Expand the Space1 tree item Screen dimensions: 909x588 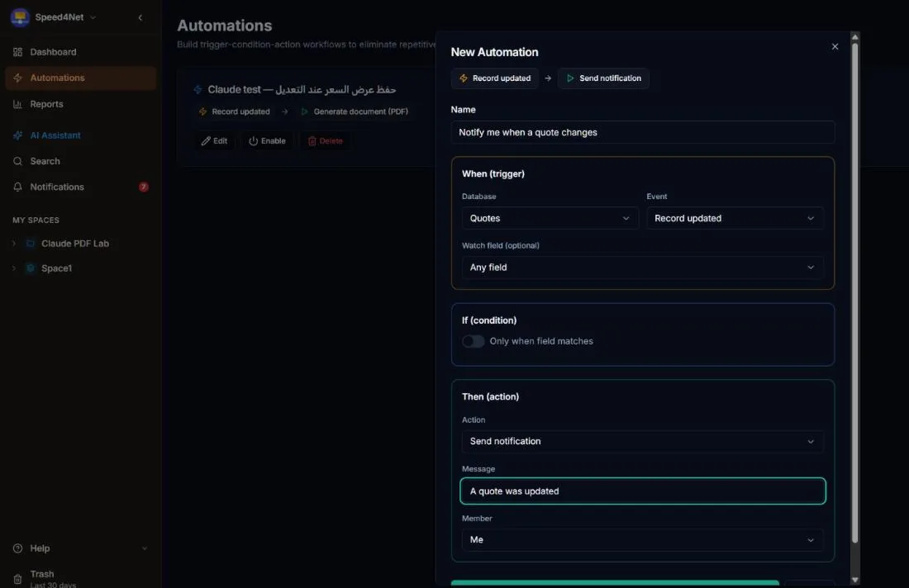pyautogui.click(x=14, y=268)
